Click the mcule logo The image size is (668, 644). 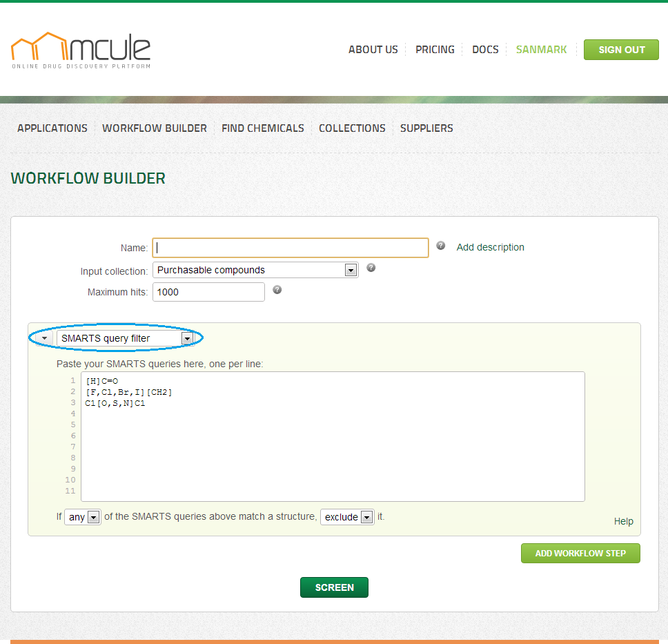[81, 50]
